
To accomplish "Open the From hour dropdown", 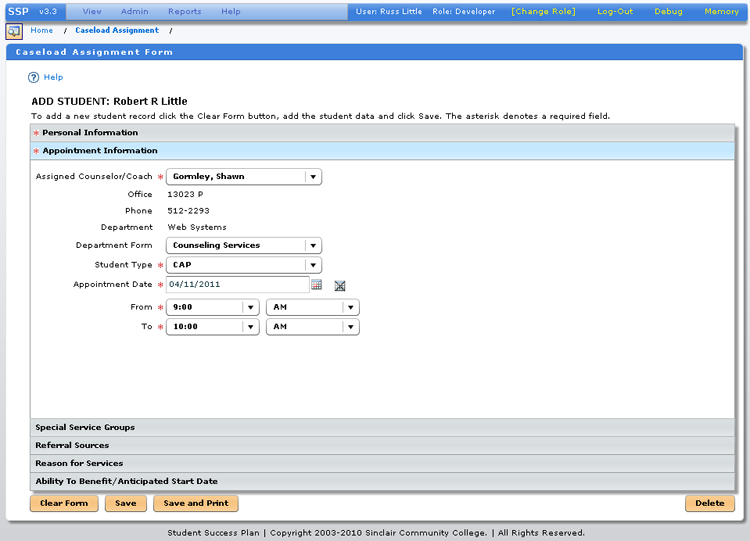I will click(x=250, y=307).
